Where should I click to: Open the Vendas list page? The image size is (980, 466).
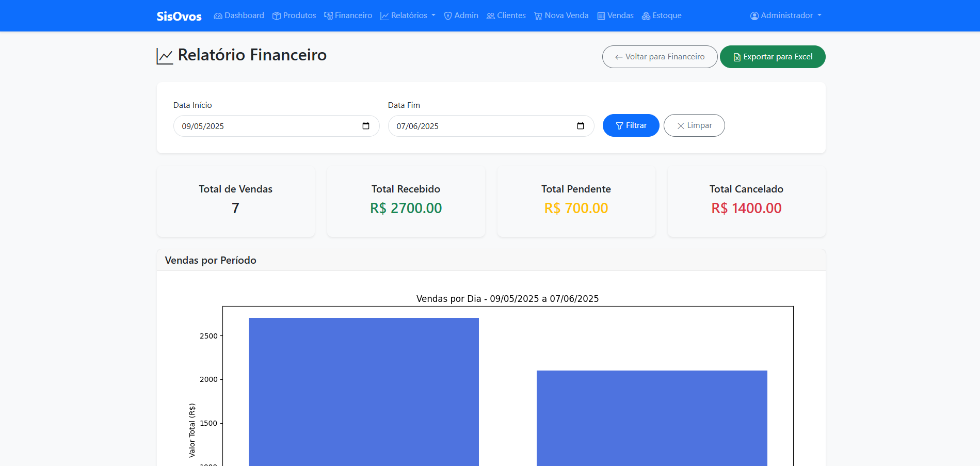point(615,15)
